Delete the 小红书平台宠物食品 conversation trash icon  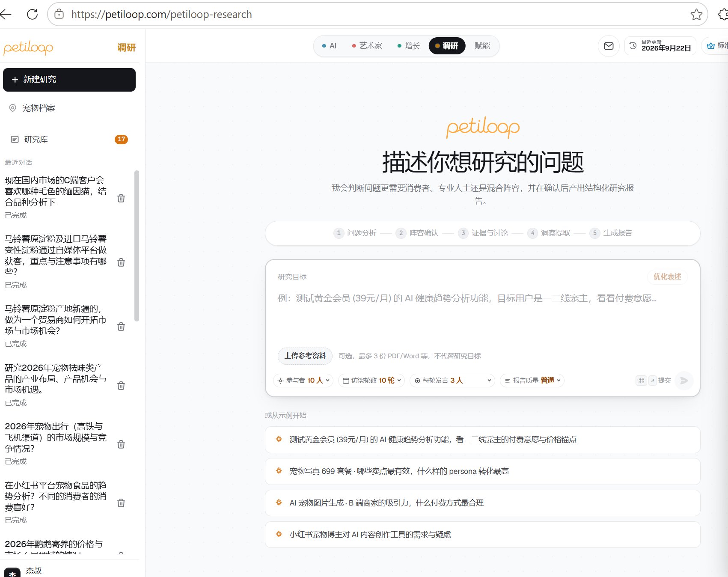click(x=121, y=503)
